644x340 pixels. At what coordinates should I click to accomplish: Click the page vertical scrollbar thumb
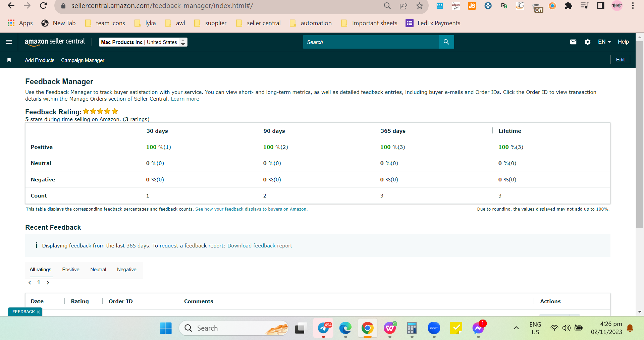640,134
